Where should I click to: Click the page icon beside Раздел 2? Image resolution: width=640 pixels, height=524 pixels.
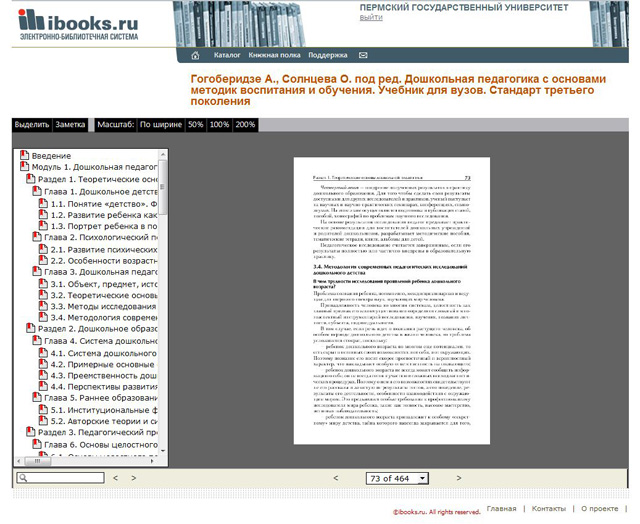31,328
